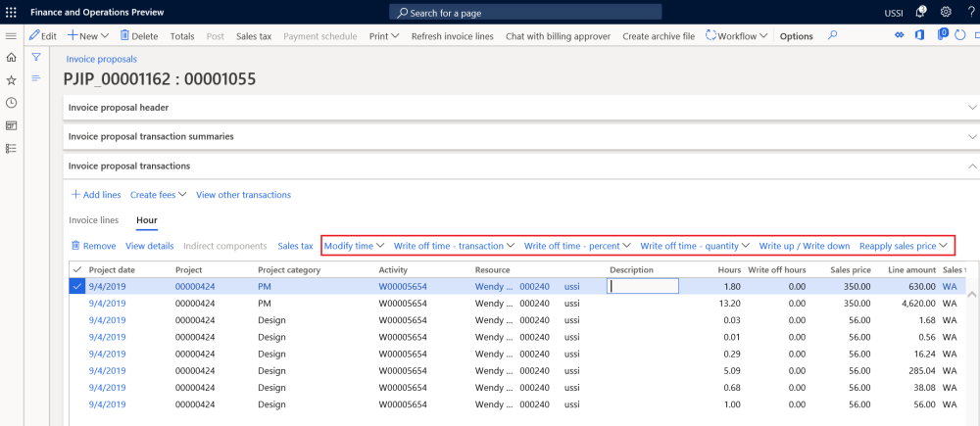The height and width of the screenshot is (426, 980).
Task: Open notifications bell icon
Action: [920, 12]
